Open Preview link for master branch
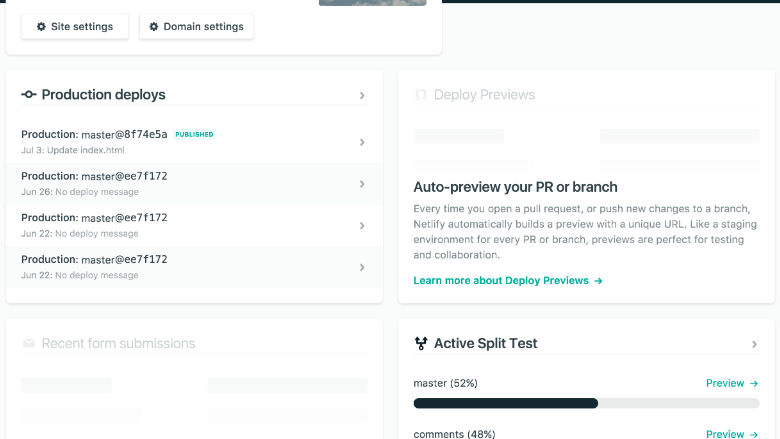 click(x=731, y=383)
